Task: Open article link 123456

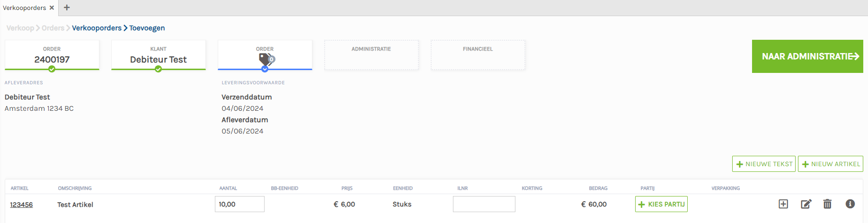Action: point(21,205)
